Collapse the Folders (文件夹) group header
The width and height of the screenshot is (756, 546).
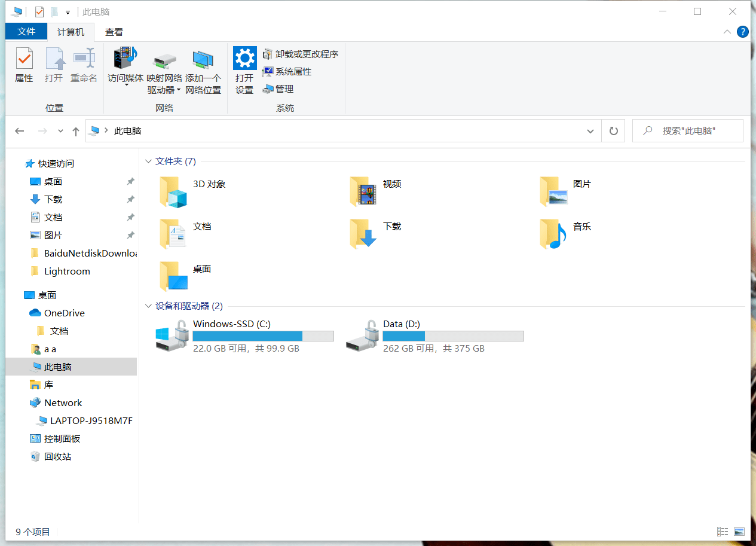149,161
